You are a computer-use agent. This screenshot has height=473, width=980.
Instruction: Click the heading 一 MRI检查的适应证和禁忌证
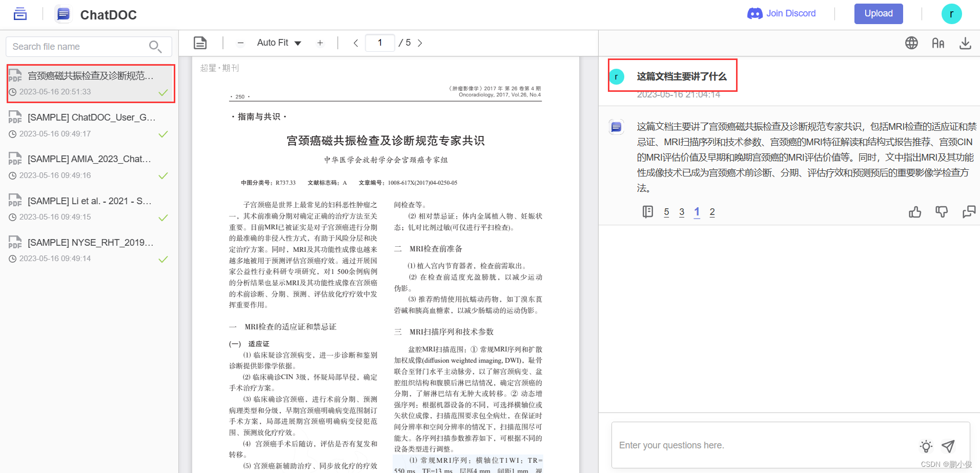tap(283, 327)
